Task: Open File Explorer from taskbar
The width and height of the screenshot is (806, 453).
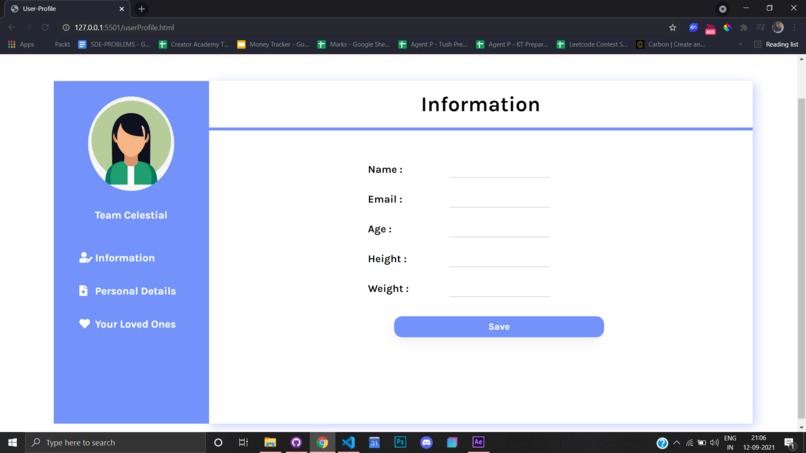Action: (270, 442)
